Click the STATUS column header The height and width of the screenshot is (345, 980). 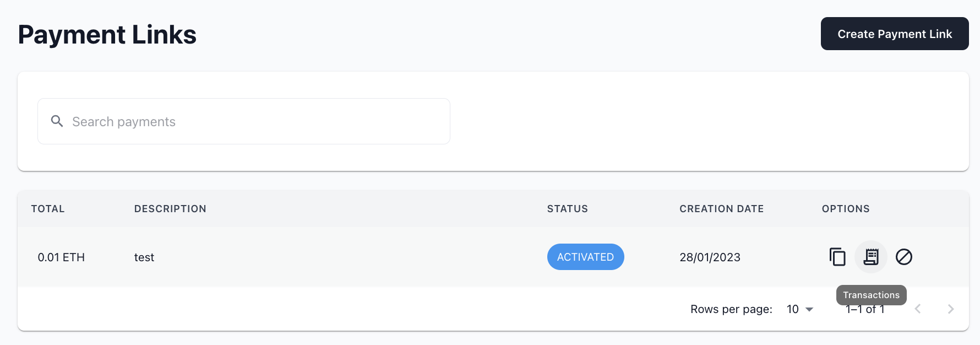[x=567, y=209]
